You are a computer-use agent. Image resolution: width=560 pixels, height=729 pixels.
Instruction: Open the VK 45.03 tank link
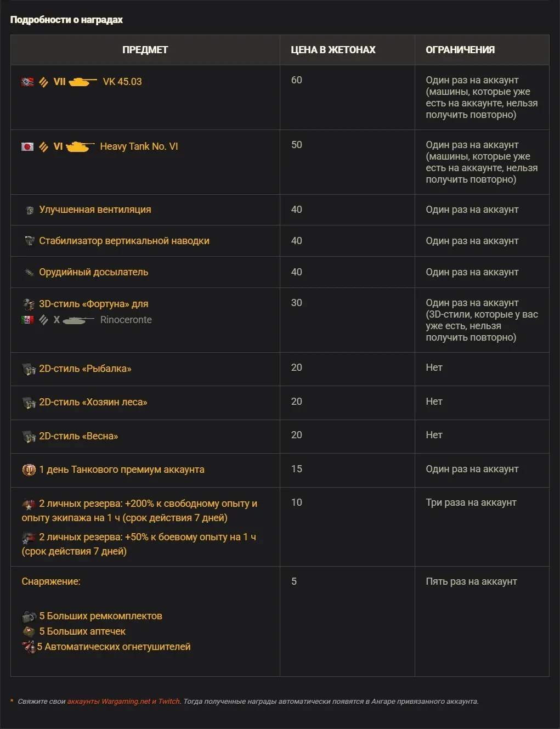[122, 82]
